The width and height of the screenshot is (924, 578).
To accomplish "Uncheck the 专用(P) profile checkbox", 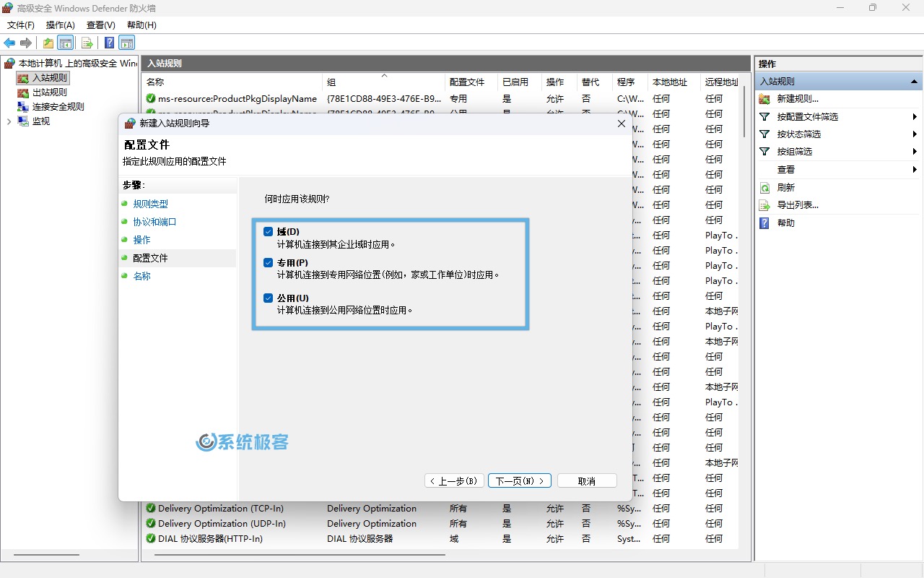I will coord(268,262).
